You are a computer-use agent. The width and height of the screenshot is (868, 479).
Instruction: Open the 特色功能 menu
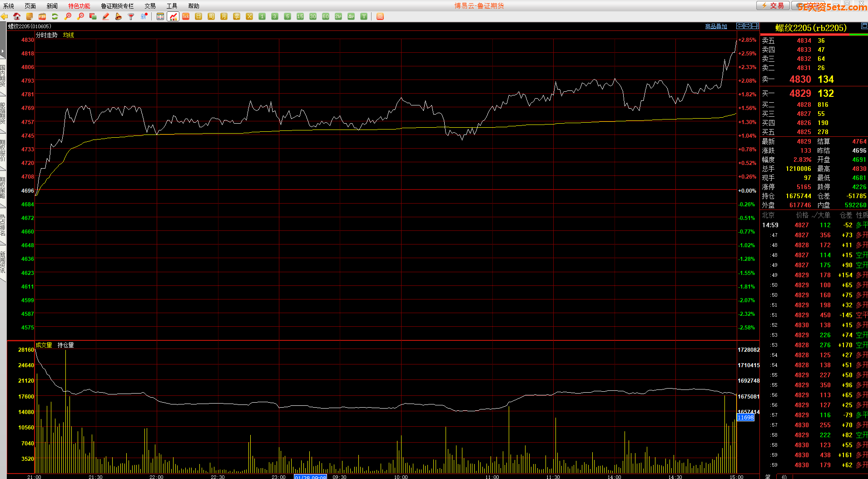point(79,6)
